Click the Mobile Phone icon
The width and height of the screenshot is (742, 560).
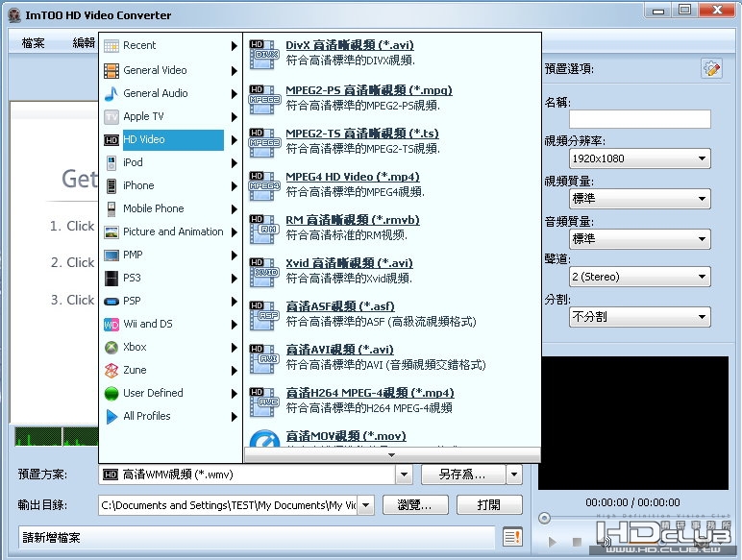111,209
